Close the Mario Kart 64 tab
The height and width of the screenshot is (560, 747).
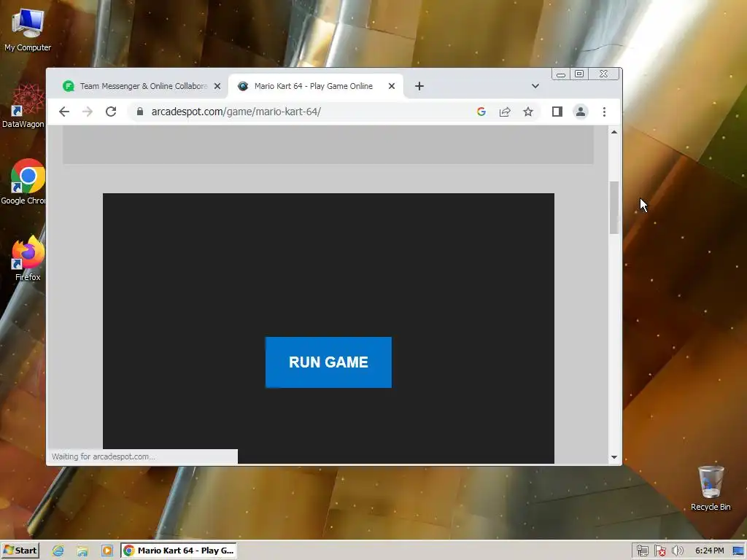click(x=392, y=86)
